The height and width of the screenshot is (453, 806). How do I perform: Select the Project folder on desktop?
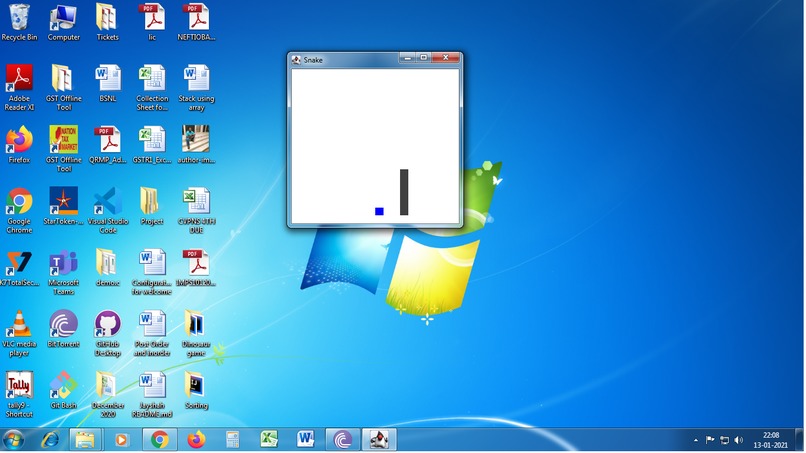click(152, 206)
